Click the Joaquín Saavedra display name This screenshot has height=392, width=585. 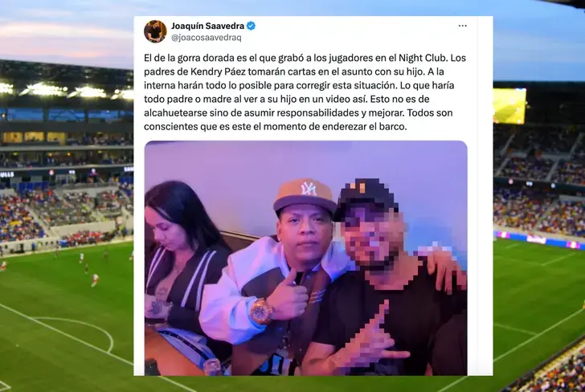(x=207, y=26)
